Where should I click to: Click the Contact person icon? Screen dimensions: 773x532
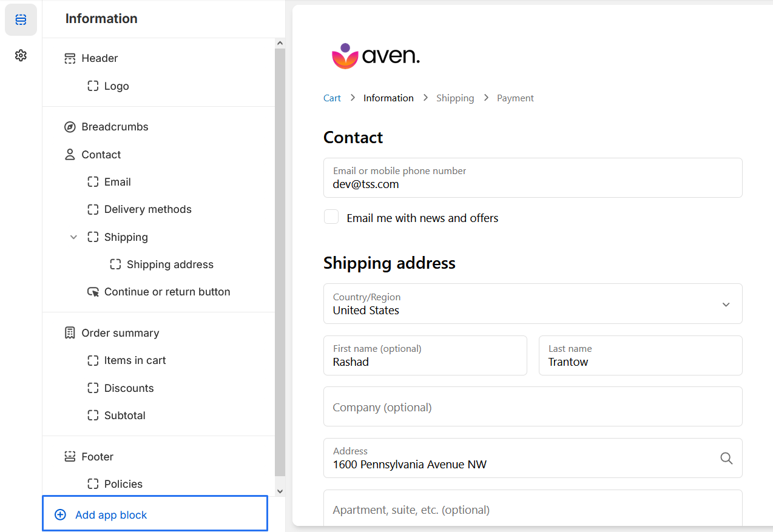click(x=70, y=155)
